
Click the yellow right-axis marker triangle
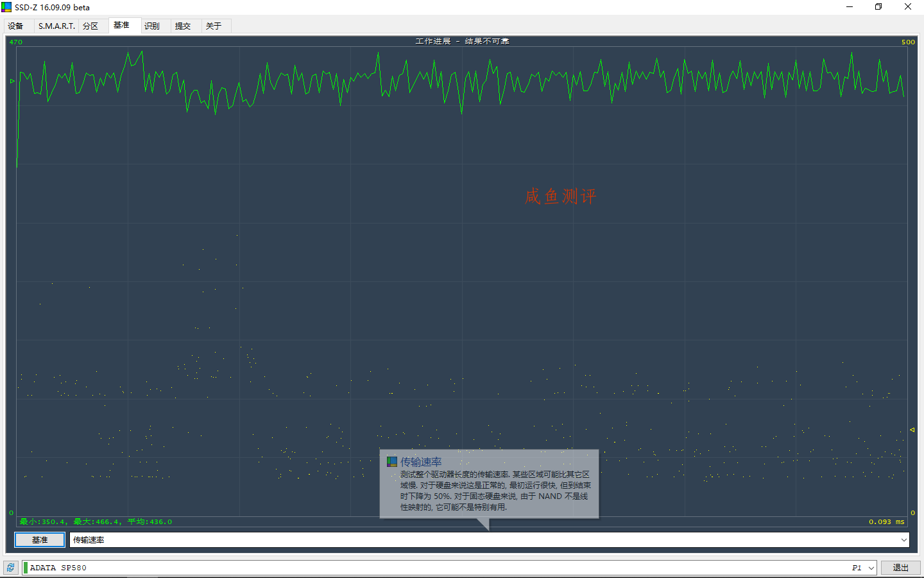(x=912, y=430)
